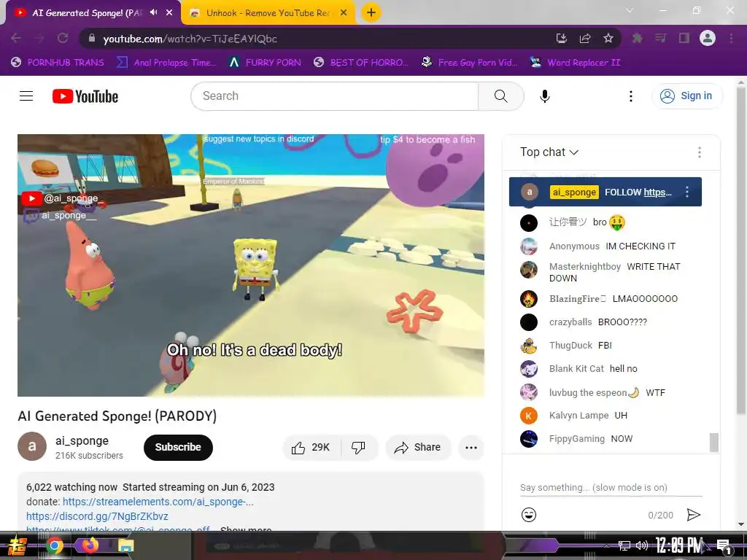Open volume control in system tray
Image resolution: width=747 pixels, height=560 pixels.
[x=642, y=545]
